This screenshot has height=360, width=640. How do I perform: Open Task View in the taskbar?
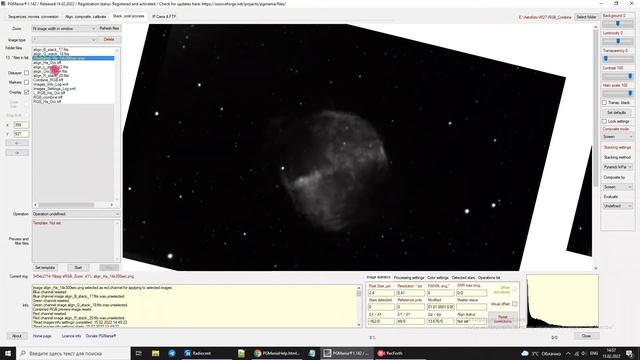[x=138, y=353]
